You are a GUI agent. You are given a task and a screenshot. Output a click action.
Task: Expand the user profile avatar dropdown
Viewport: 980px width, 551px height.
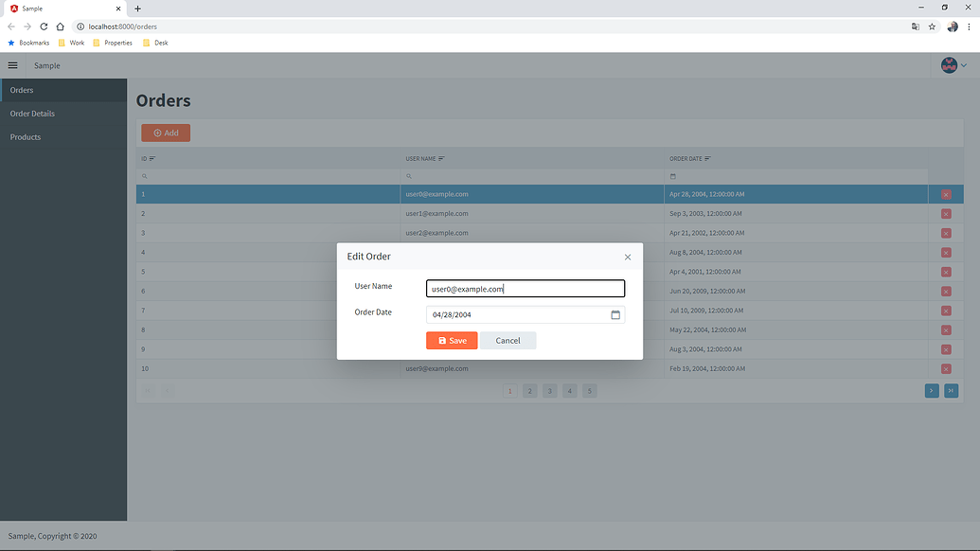(x=953, y=65)
